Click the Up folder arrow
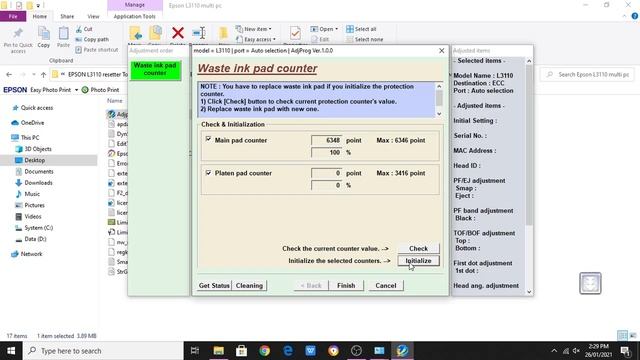This screenshot has width=640, height=360. 43,75
